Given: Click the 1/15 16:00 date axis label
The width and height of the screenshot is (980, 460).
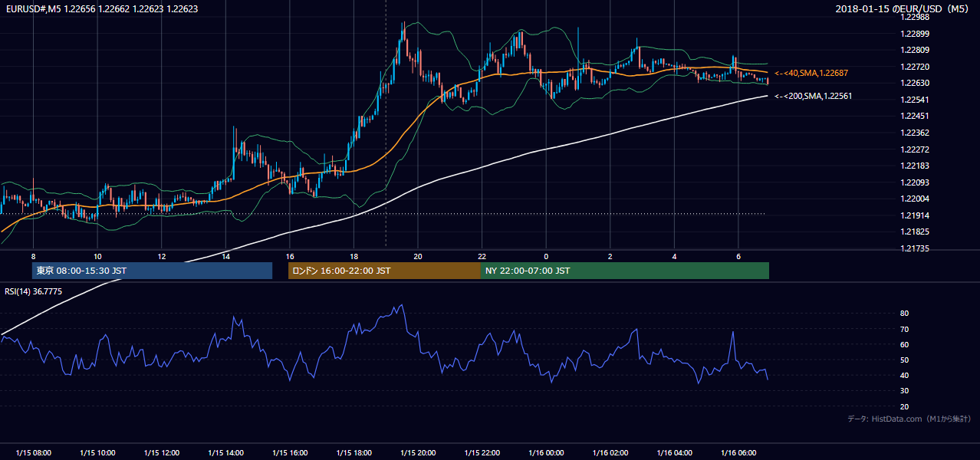Looking at the screenshot, I should 290,453.
